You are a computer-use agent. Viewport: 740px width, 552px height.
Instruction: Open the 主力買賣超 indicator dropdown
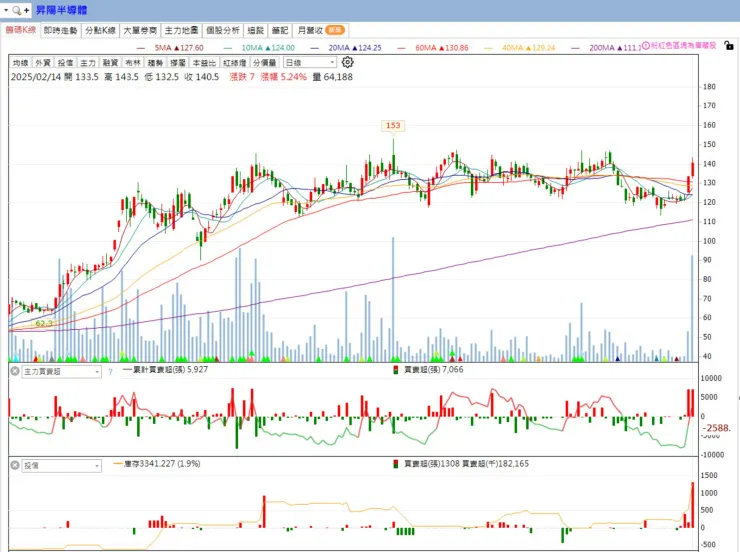point(62,372)
